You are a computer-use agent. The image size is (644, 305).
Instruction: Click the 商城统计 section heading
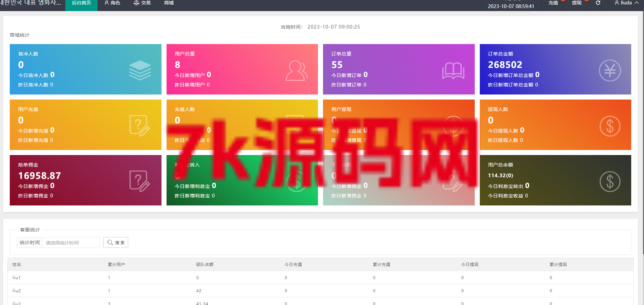[x=20, y=35]
